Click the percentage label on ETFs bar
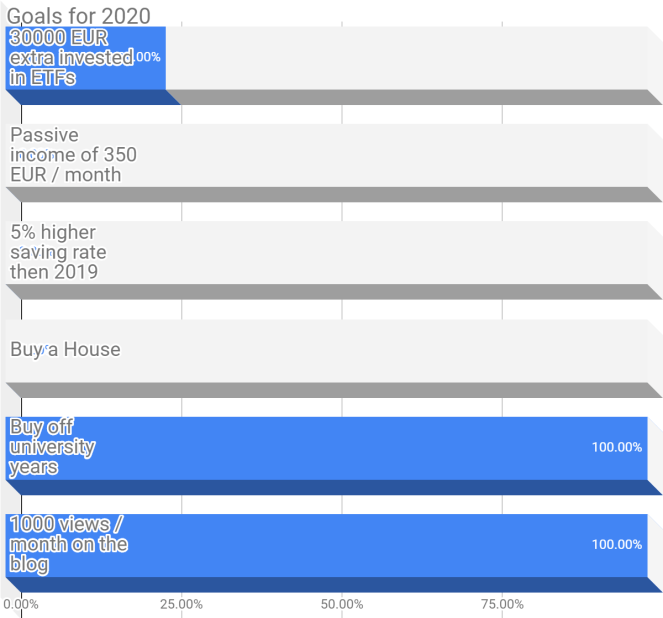 coord(148,57)
